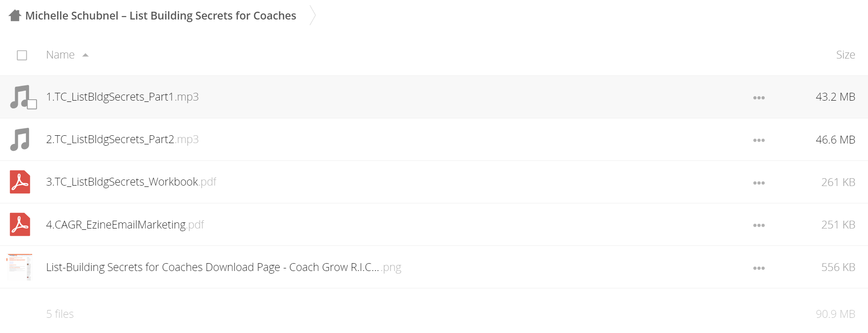The height and width of the screenshot is (333, 868).
Task: Open more options for Download Page png
Action: [759, 268]
